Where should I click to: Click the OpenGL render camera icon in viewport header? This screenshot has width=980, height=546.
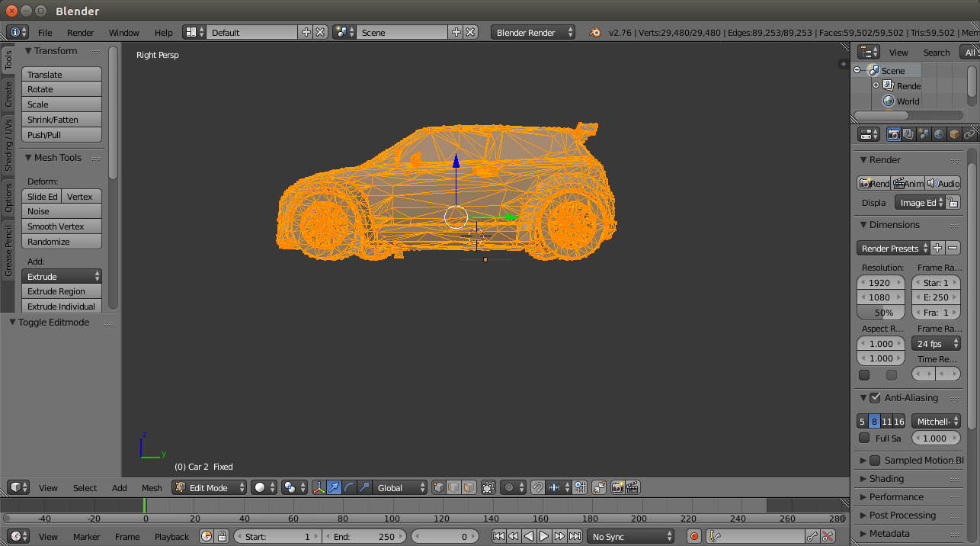click(x=617, y=487)
